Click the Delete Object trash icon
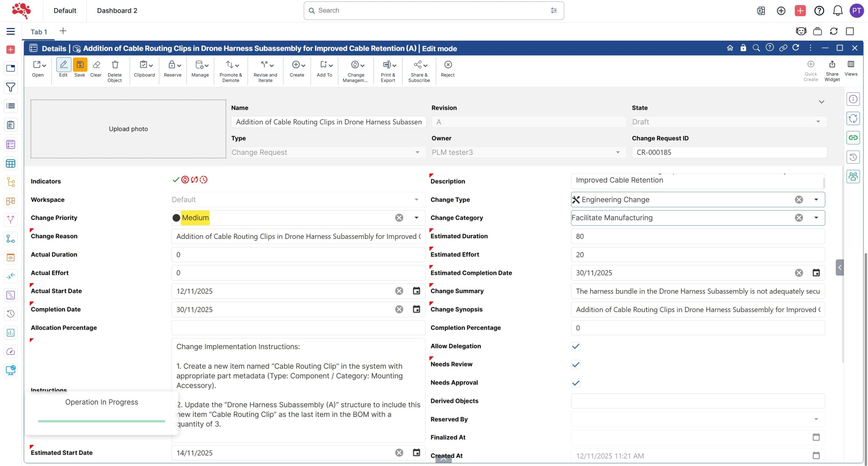The image size is (868, 466). point(115,65)
